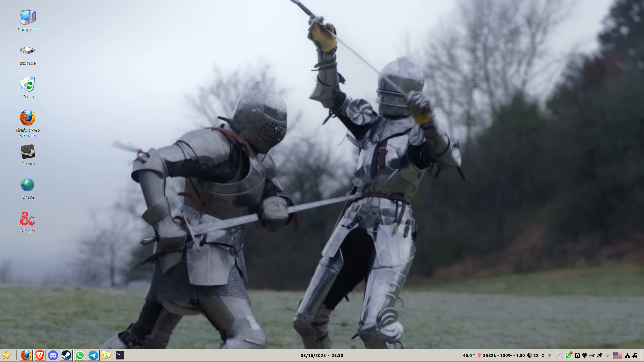Click the pink redshift lightbulb indicator
This screenshot has height=362, width=644.
[x=479, y=355]
